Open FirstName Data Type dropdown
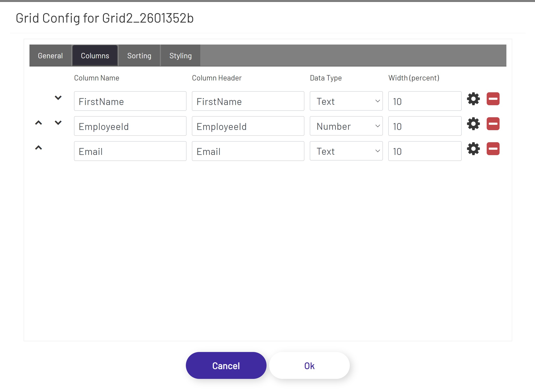 [346, 101]
